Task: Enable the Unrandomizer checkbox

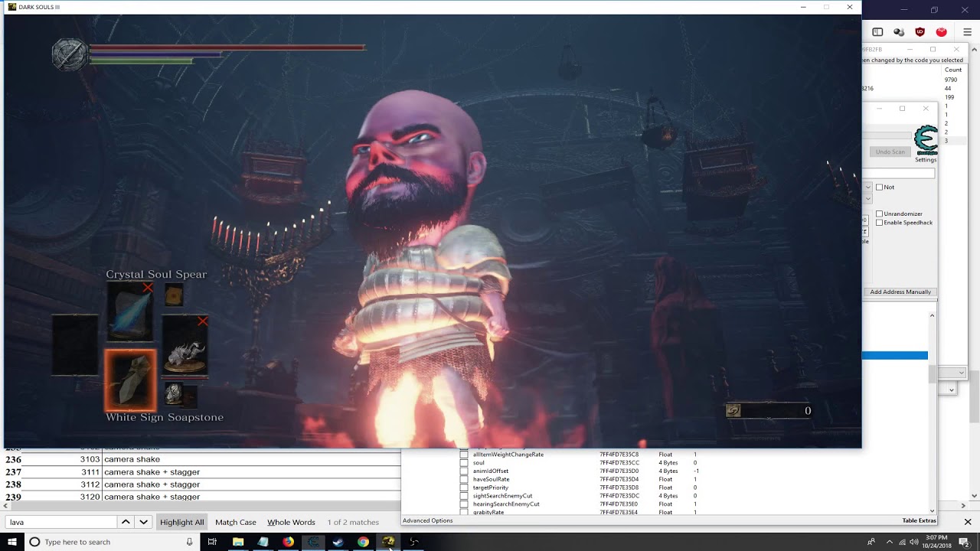Action: pos(880,214)
